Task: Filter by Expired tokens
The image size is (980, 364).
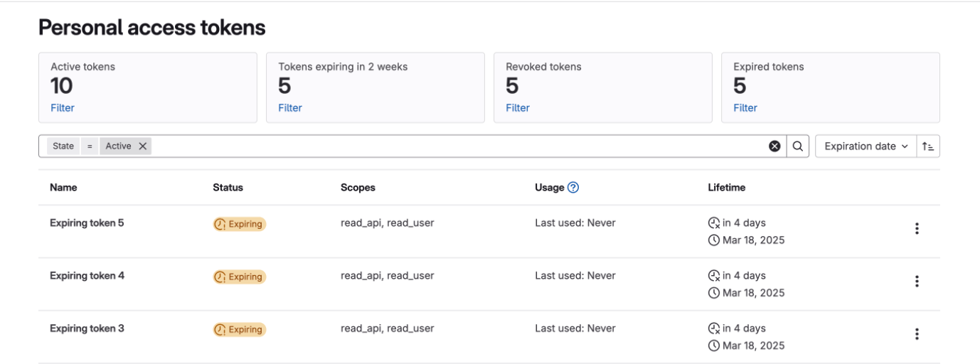Action: 745,108
